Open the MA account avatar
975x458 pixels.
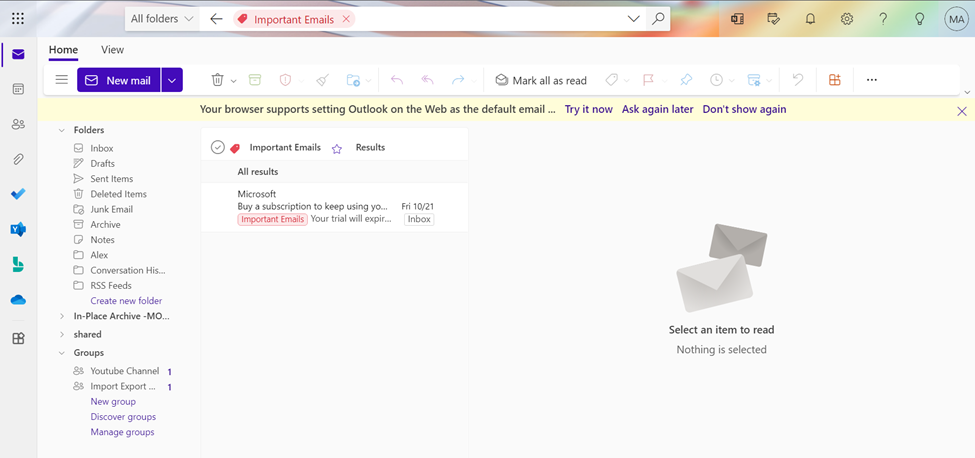tap(956, 19)
